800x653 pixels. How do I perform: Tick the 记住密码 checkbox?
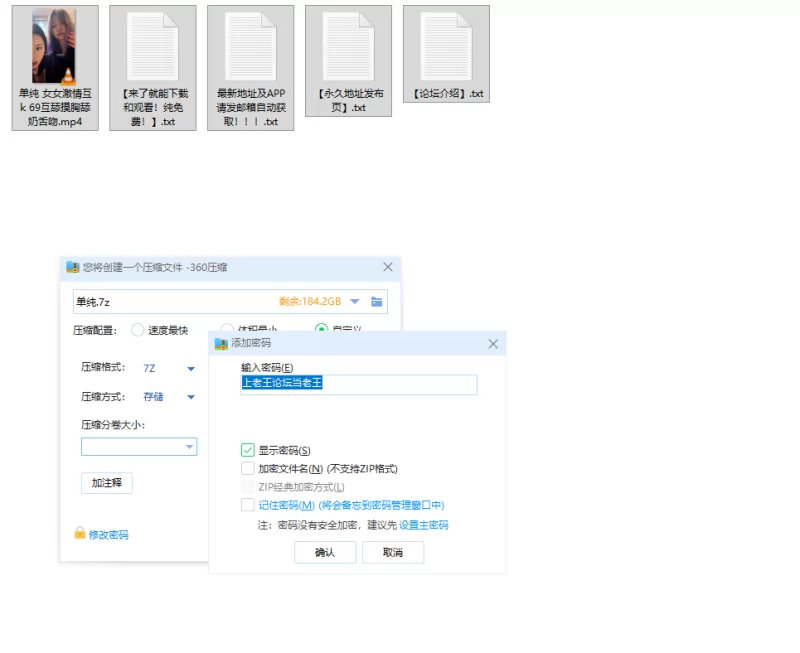[248, 505]
